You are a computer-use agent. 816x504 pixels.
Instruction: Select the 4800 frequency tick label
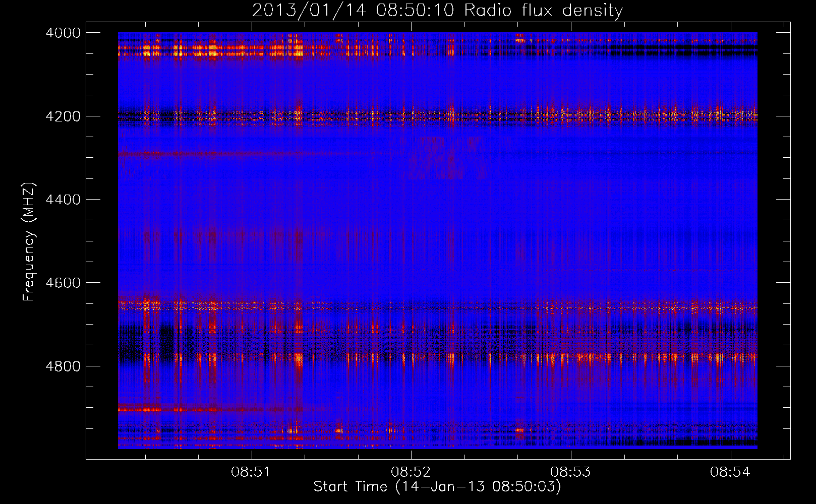[x=63, y=366]
